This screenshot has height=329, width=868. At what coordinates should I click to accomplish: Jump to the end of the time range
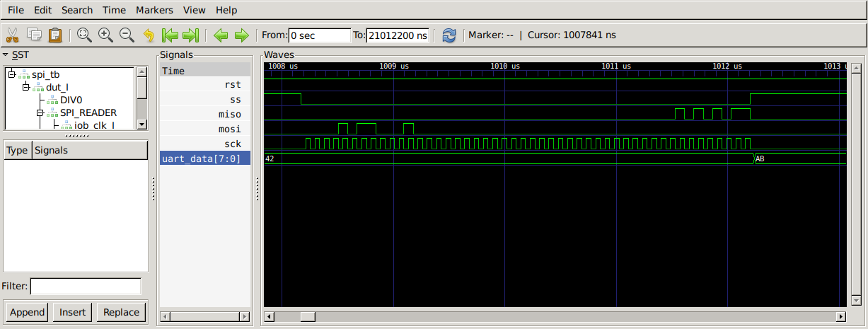191,35
